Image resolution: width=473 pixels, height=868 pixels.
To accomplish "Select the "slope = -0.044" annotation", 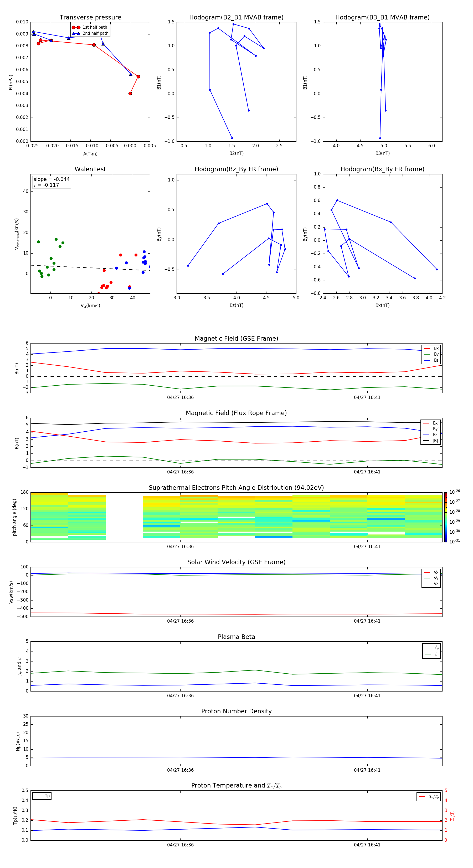I will [x=52, y=179].
